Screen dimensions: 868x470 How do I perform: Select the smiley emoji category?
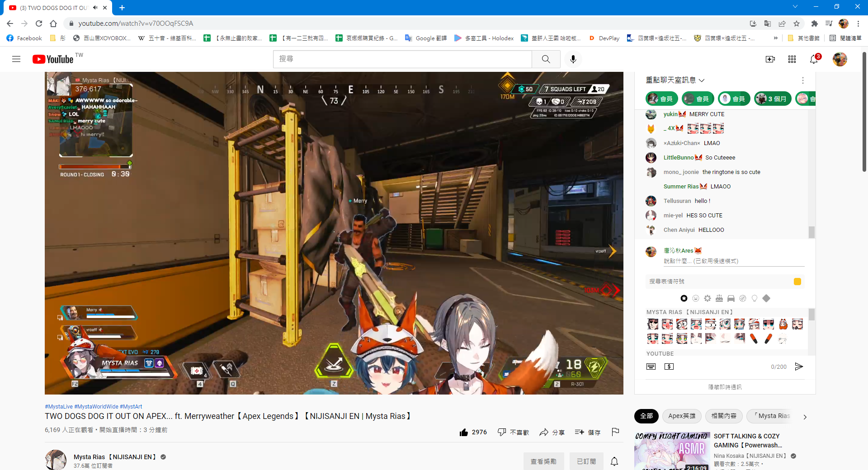(x=696, y=298)
